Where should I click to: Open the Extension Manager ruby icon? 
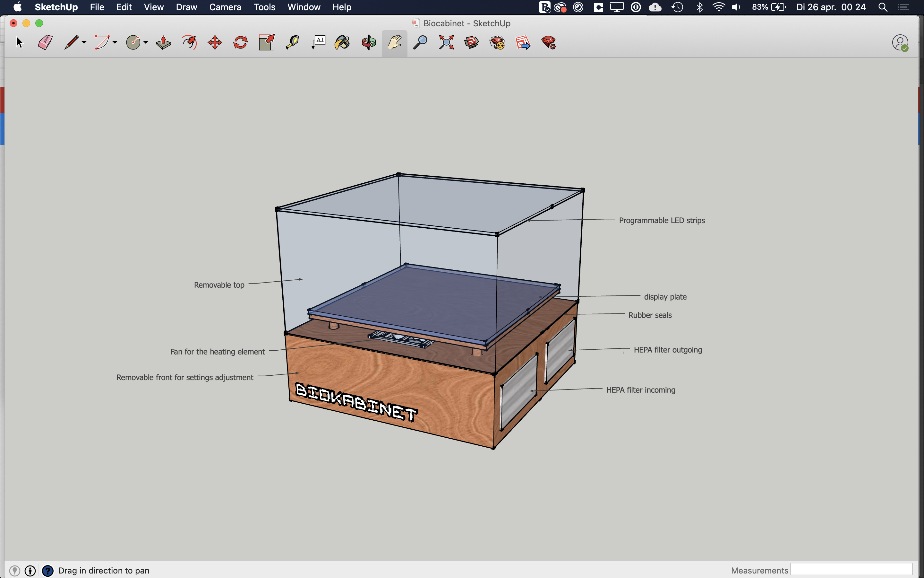coord(549,42)
